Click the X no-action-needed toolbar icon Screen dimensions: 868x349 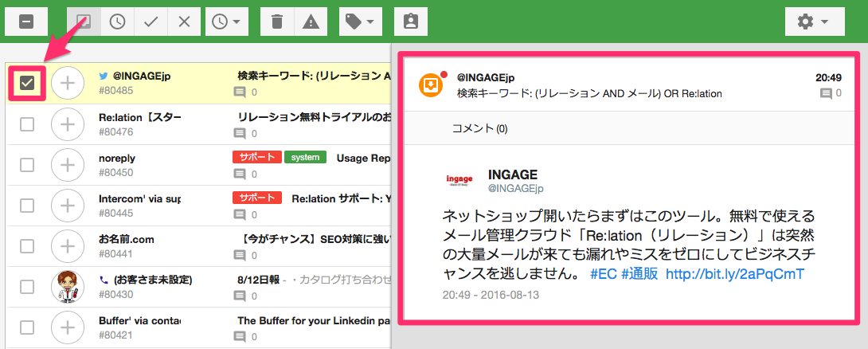point(184,22)
